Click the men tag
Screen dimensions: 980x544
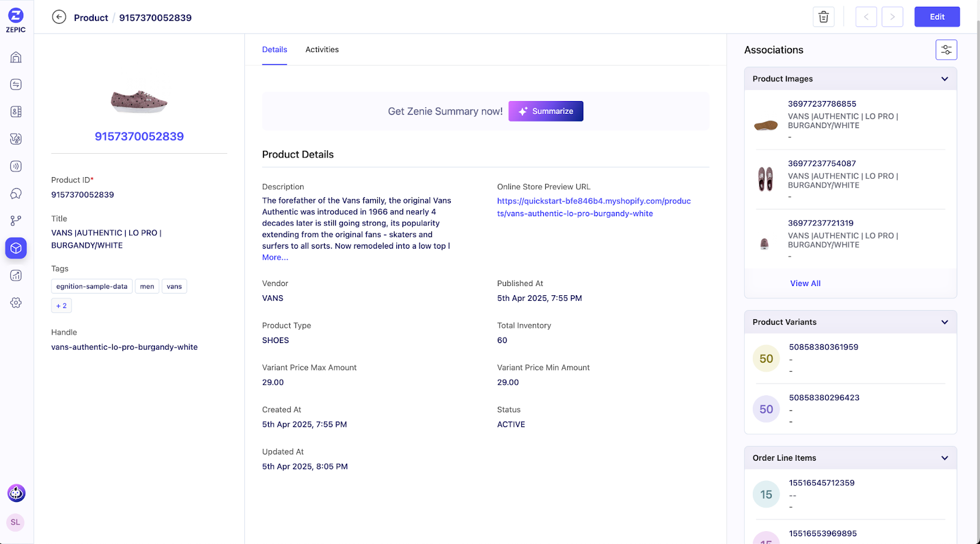click(147, 286)
